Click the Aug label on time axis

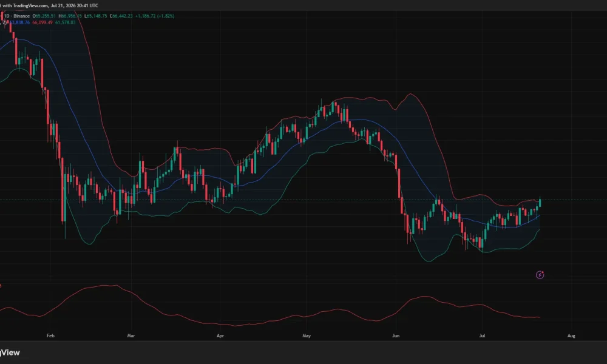[x=571, y=335]
